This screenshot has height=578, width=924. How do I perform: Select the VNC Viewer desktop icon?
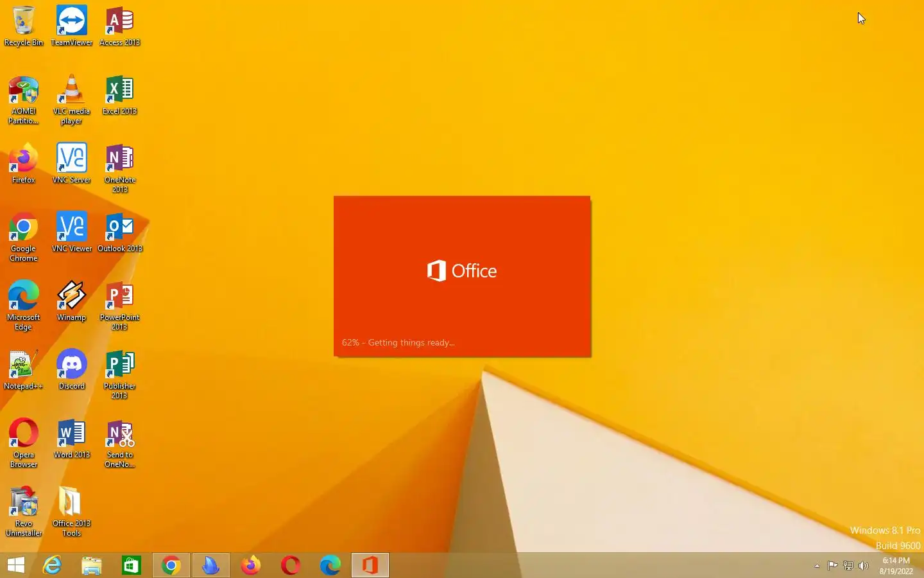click(x=71, y=232)
